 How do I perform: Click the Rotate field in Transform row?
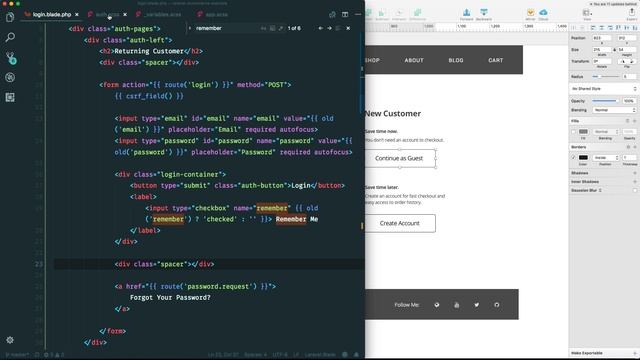(602, 61)
